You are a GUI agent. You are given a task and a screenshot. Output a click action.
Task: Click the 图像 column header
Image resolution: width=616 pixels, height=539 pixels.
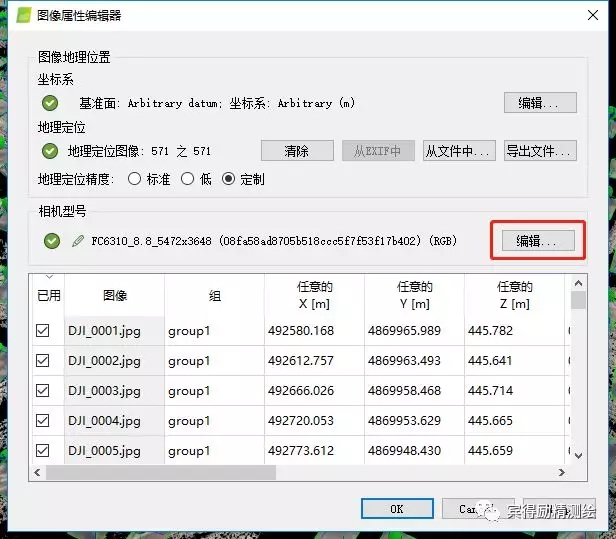(x=115, y=296)
